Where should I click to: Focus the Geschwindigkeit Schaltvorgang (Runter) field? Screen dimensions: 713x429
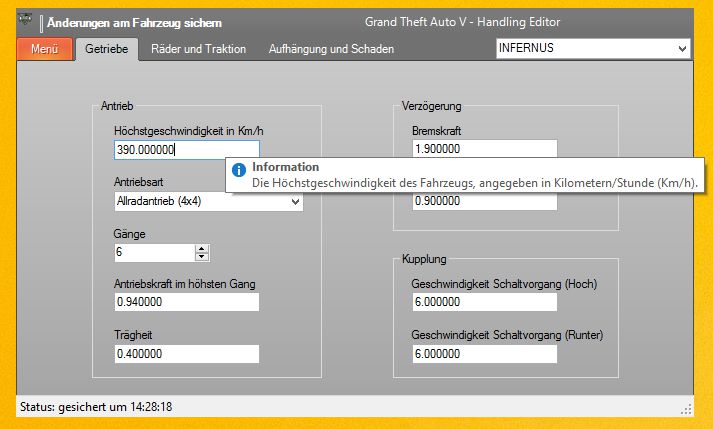(x=483, y=354)
